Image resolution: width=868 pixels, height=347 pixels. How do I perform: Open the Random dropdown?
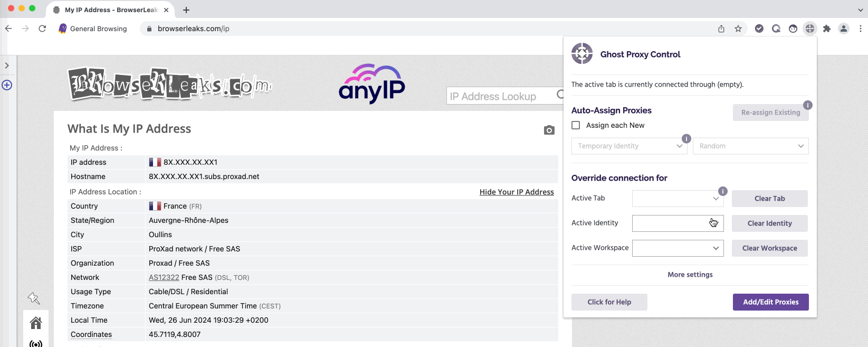[x=751, y=146]
